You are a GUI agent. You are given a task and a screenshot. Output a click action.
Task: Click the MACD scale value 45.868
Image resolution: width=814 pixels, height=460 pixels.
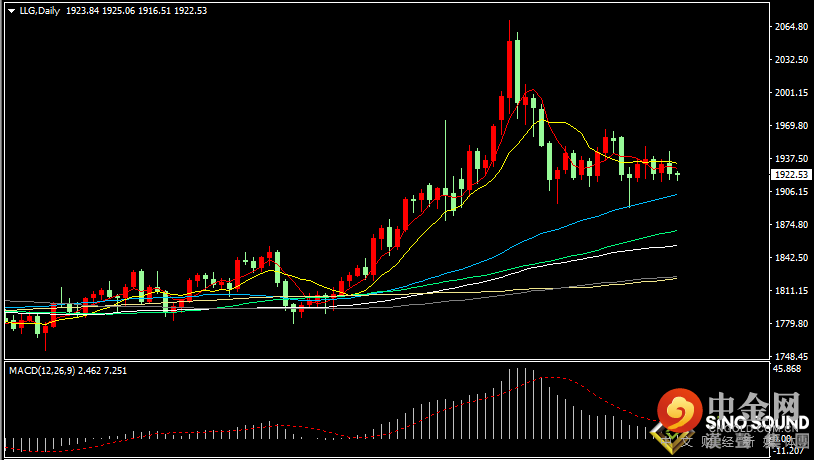[787, 369]
